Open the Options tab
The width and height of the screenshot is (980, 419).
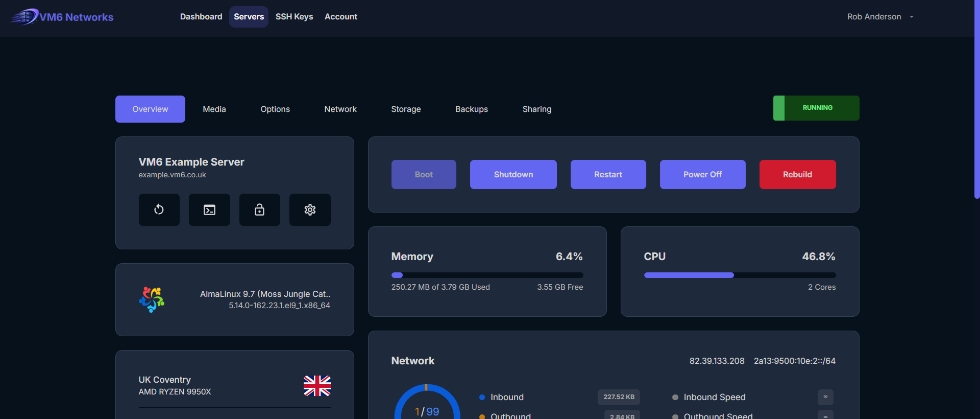[275, 109]
